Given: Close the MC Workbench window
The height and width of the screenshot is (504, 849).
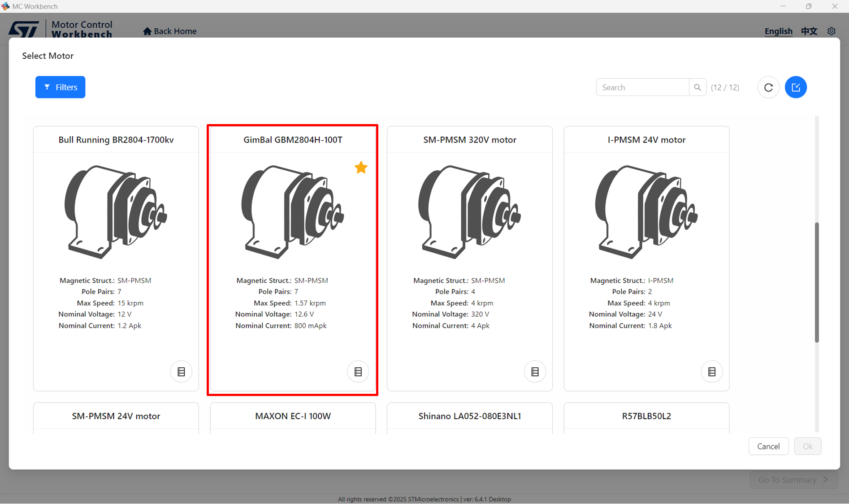Looking at the screenshot, I should click(x=835, y=6).
